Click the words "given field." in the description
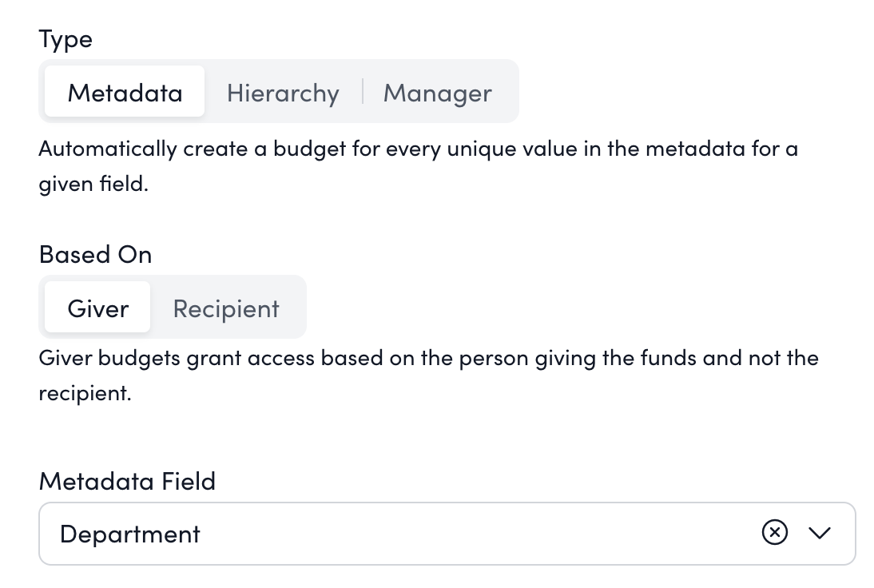 coord(93,185)
